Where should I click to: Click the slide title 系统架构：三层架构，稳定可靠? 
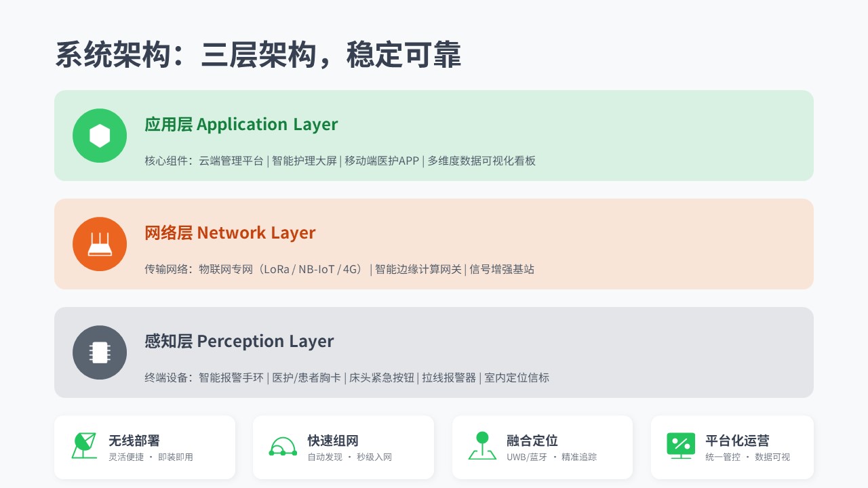(258, 55)
